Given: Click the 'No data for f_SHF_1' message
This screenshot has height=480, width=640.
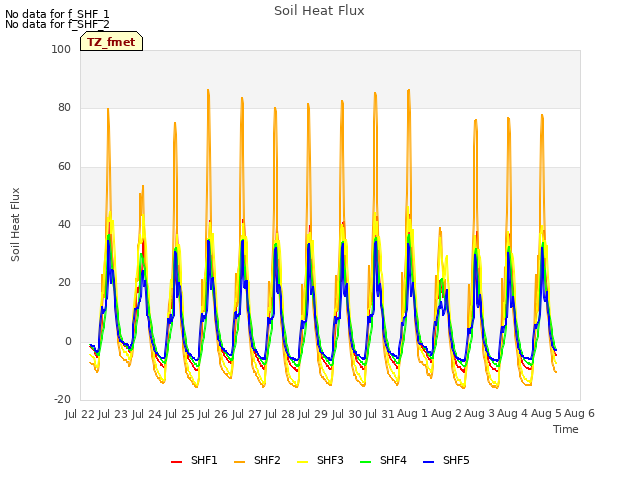Looking at the screenshot, I should pyautogui.click(x=57, y=14).
